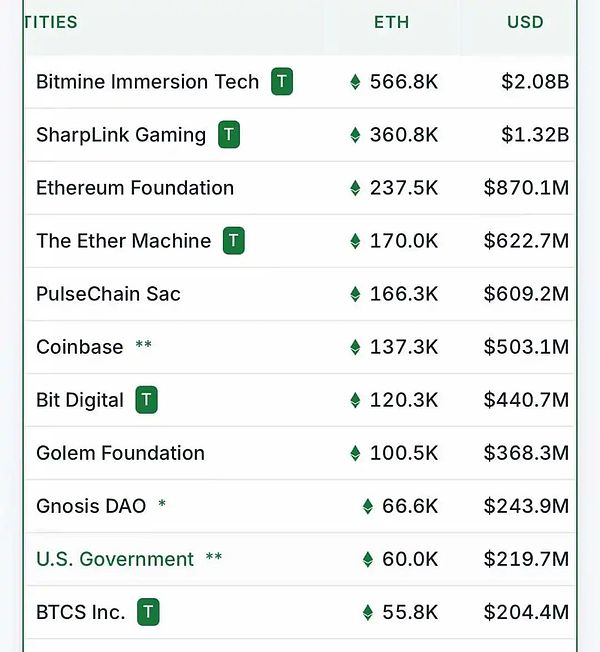Click the T badge next to The Ether Machine
Screen dimensions: 600x652
click(234, 240)
